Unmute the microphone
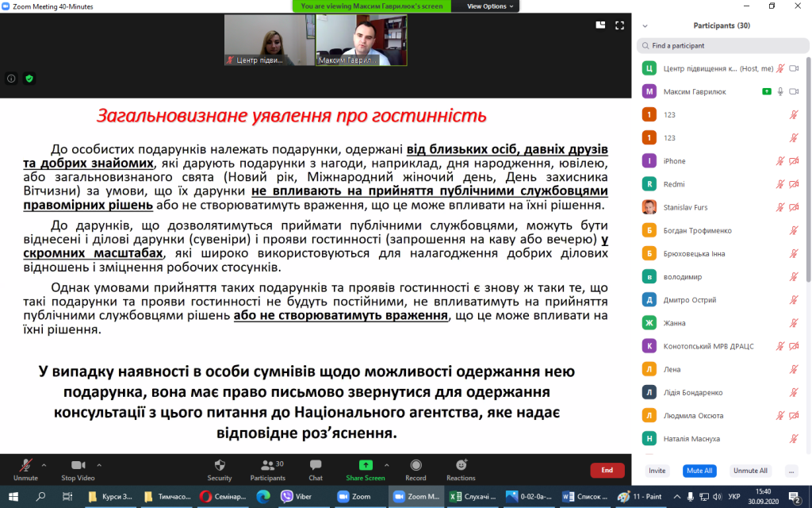 (x=25, y=466)
